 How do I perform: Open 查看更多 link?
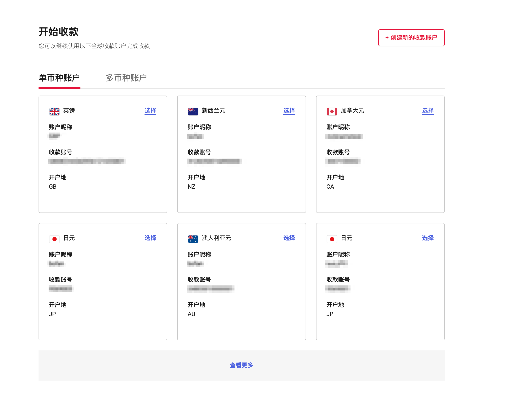click(241, 365)
